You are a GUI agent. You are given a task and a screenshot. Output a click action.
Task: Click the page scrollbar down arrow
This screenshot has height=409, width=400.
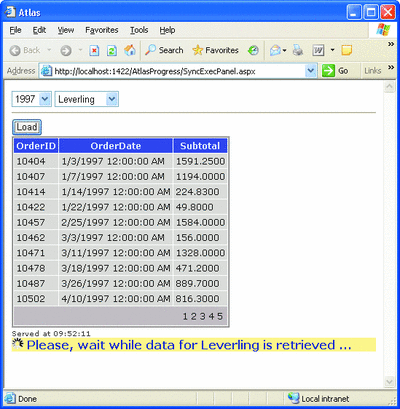click(x=389, y=381)
